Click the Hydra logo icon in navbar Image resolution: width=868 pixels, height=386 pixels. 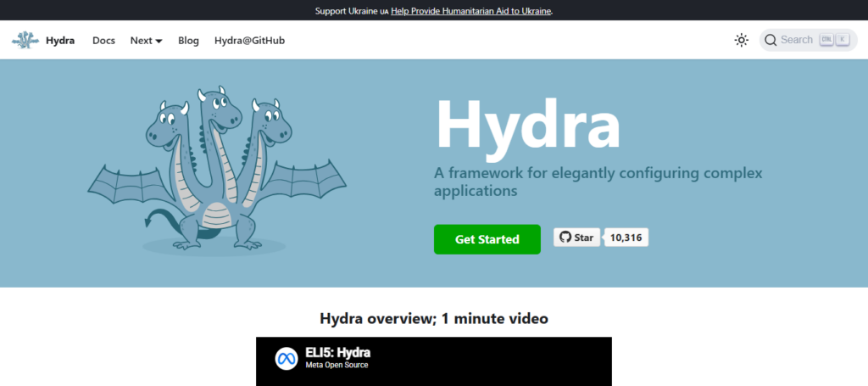[x=25, y=41]
